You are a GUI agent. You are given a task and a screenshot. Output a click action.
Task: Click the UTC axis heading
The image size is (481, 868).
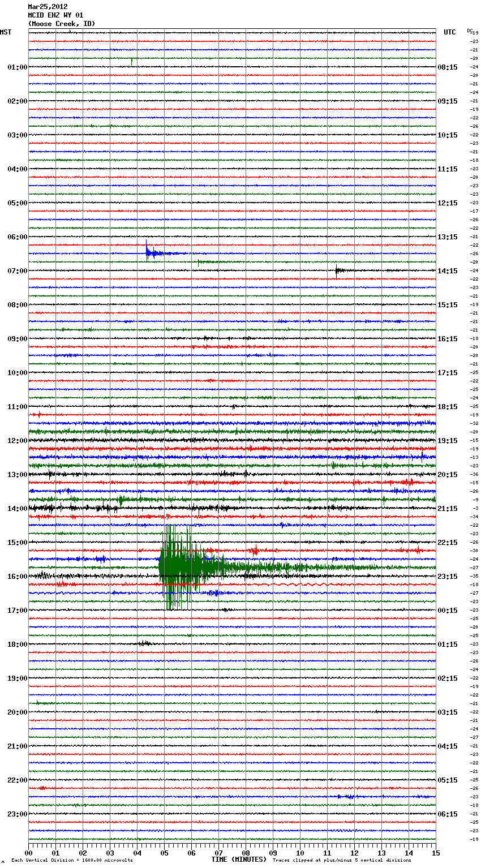tap(449, 32)
